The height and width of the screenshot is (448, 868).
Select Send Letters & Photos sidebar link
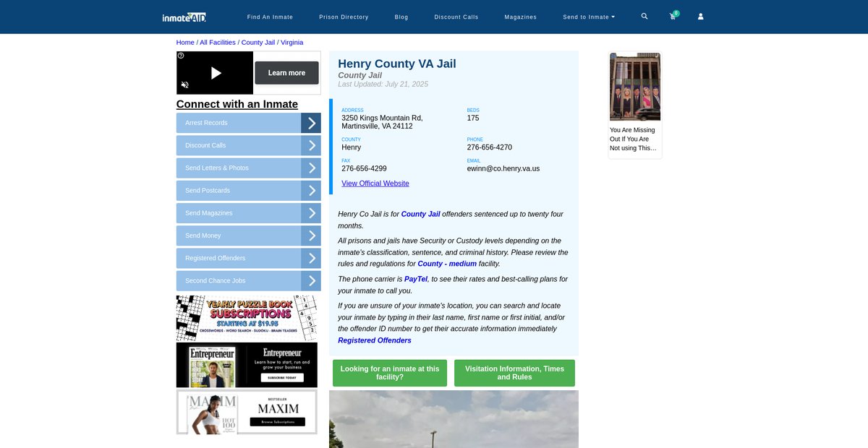coord(239,168)
